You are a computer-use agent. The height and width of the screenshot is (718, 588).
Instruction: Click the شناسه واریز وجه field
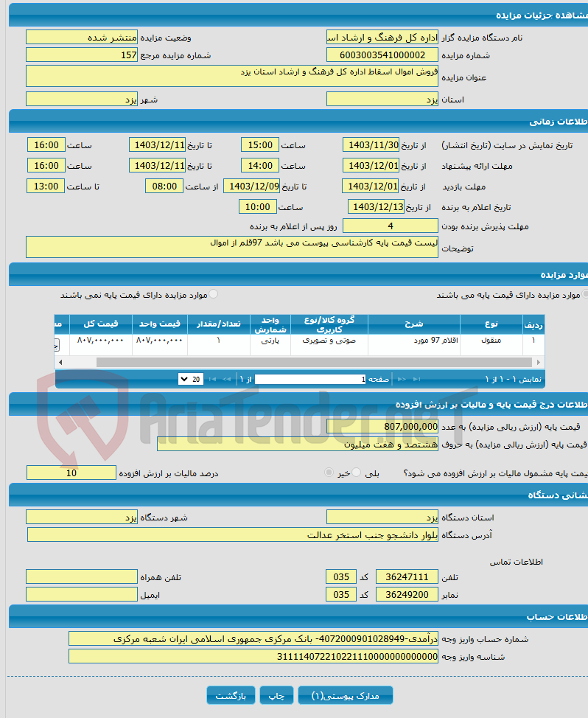(253, 656)
